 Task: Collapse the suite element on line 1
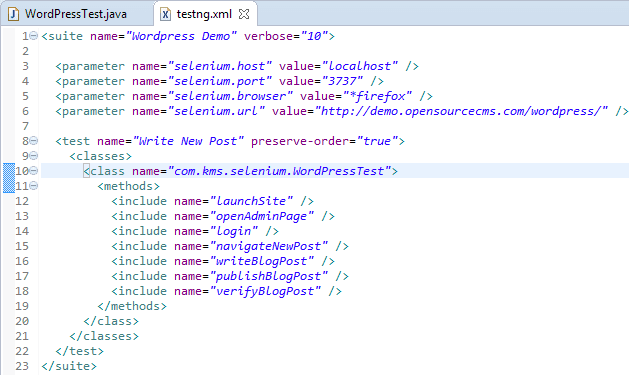(34, 36)
